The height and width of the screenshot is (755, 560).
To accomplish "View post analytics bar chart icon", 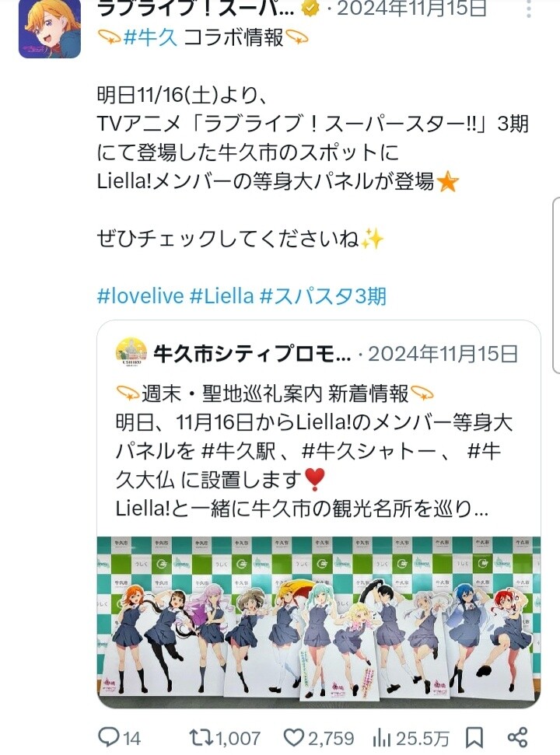I will coord(381,737).
